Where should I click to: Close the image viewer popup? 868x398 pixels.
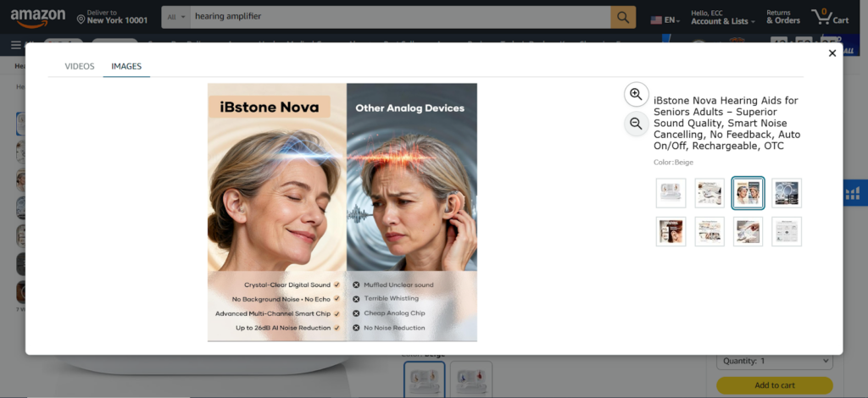[832, 53]
